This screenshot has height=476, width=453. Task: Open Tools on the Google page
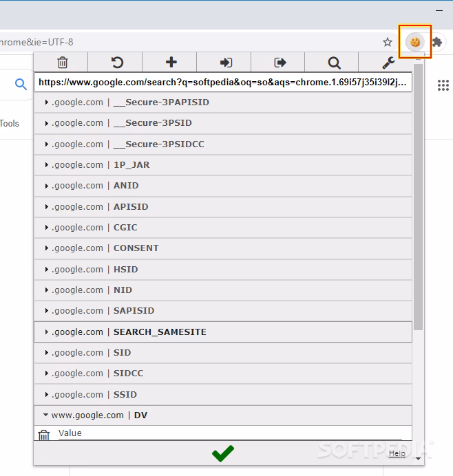pos(10,124)
